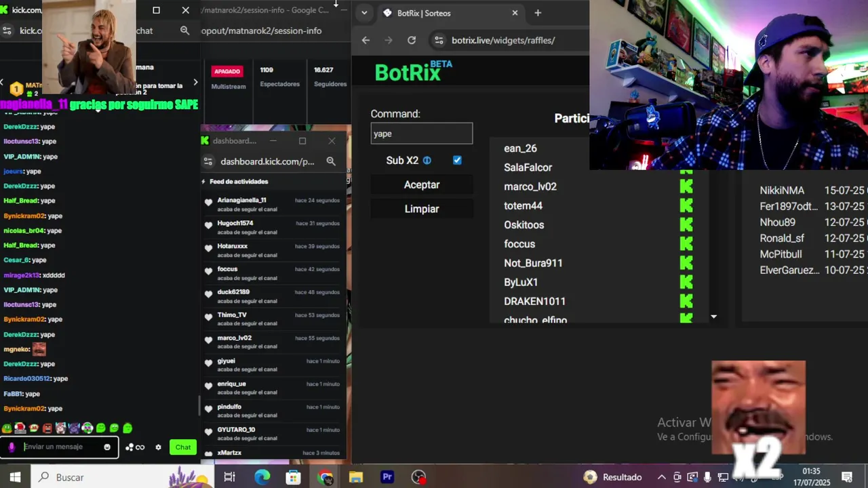Image resolution: width=868 pixels, height=488 pixels.
Task: Select participant Oskitoos
Action: point(524,225)
